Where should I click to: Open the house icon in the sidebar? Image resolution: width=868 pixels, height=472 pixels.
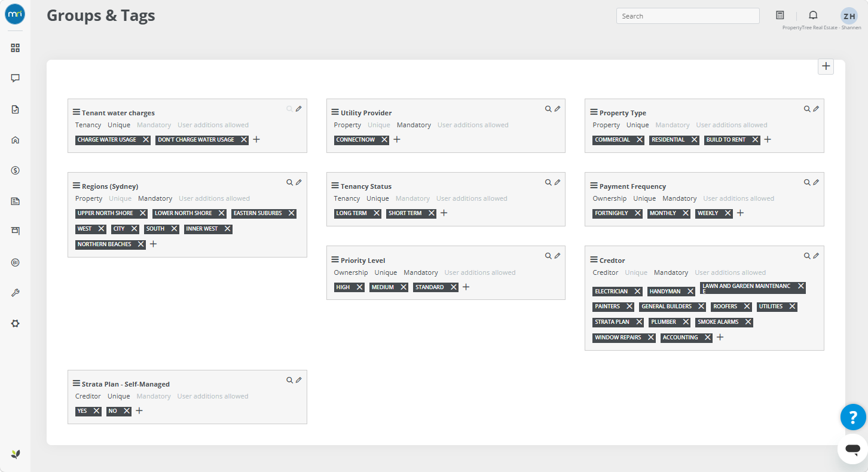click(x=16, y=140)
